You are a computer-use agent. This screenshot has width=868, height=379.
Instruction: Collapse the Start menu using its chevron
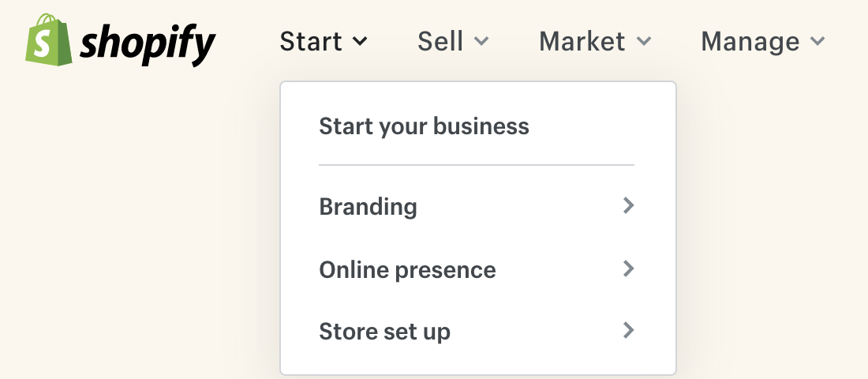click(x=360, y=40)
